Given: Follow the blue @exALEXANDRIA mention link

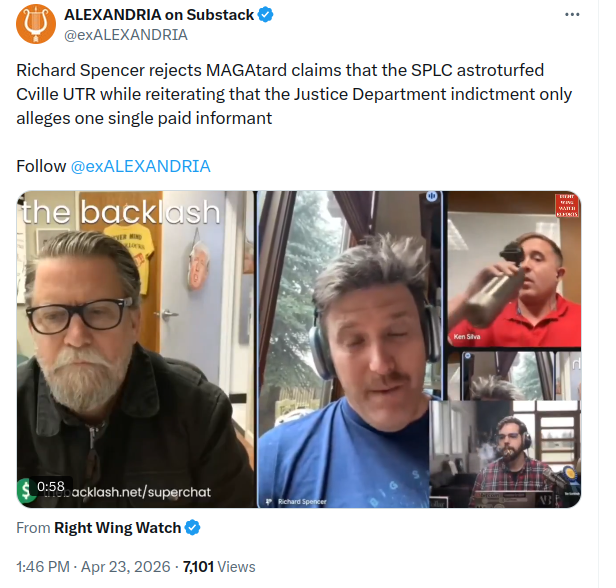Looking at the screenshot, I should (141, 167).
